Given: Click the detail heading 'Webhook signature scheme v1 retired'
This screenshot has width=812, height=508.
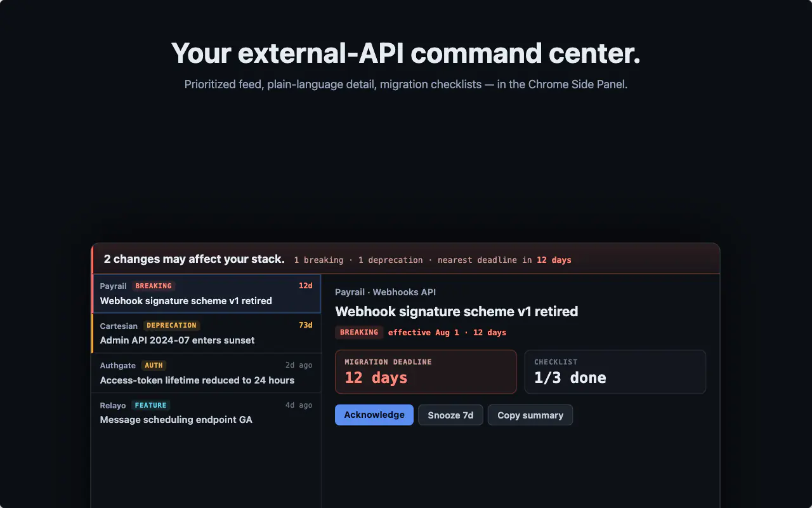Looking at the screenshot, I should point(457,312).
